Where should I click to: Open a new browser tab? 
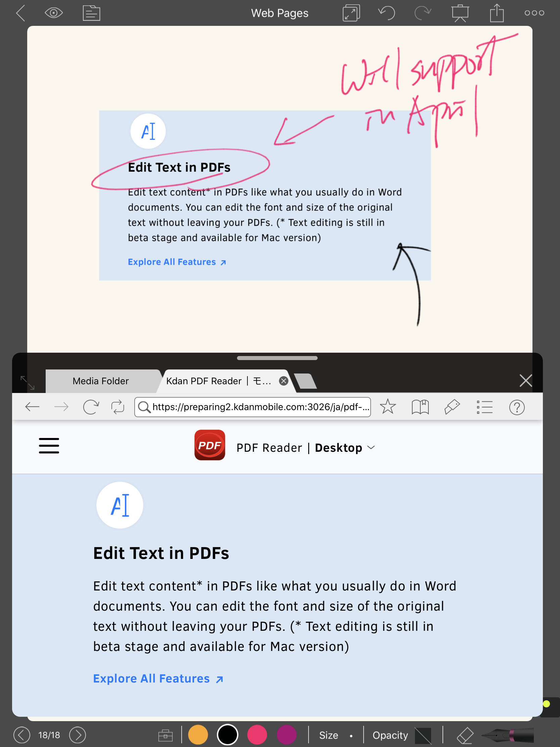tap(306, 381)
